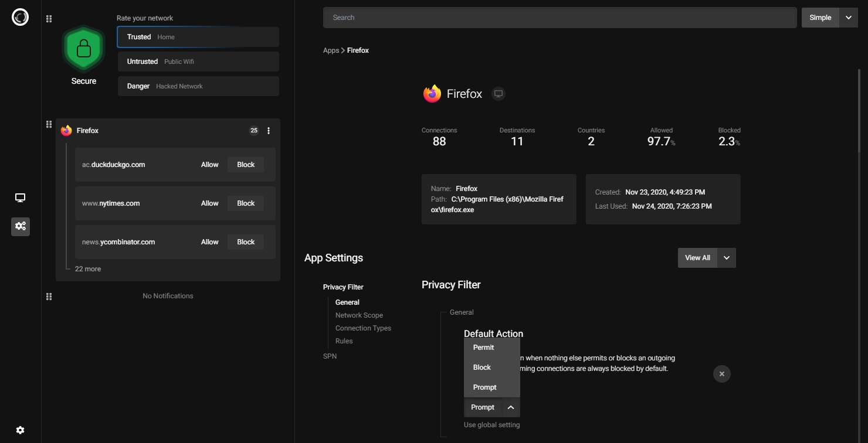This screenshot has height=443, width=868.
Task: Rate the network as Untrusted
Action: click(x=198, y=62)
